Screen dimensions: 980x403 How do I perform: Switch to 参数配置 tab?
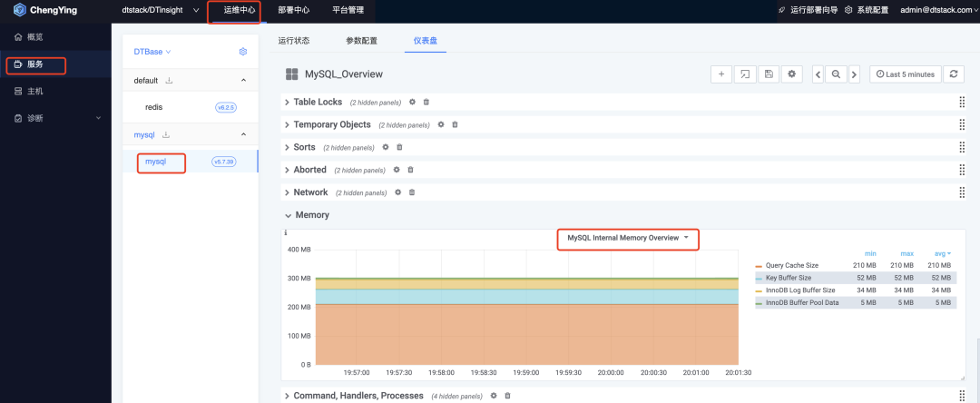point(361,41)
